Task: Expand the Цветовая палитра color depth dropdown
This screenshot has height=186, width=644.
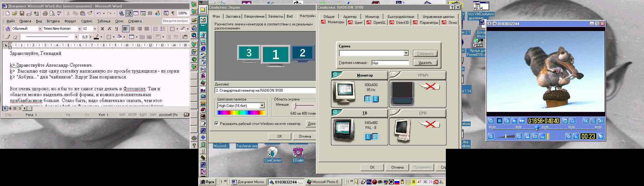Action: pos(262,106)
